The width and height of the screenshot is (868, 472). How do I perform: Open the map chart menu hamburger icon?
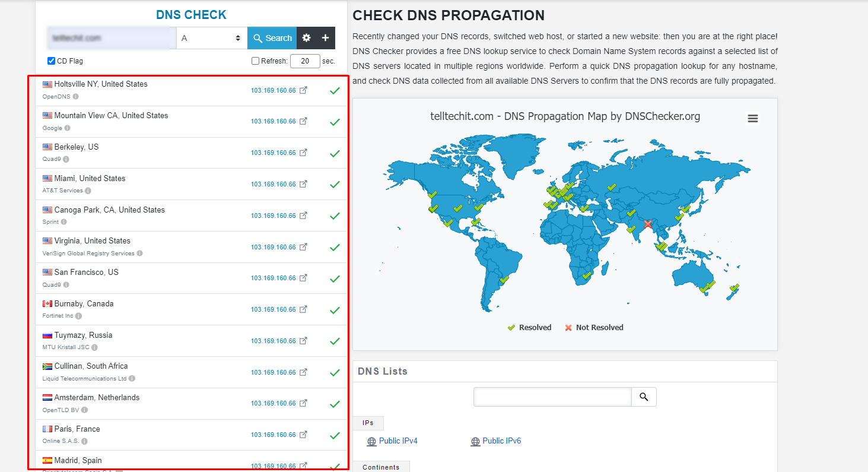click(x=753, y=118)
